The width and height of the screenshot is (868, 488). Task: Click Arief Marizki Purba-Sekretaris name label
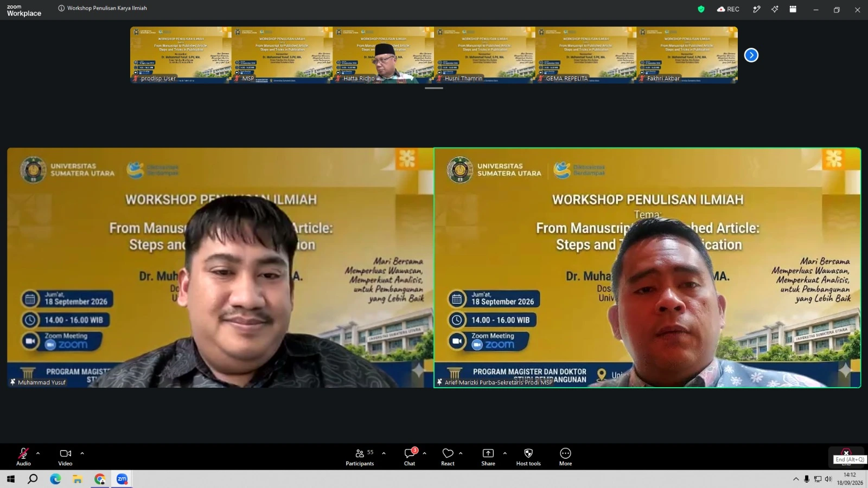point(498,382)
